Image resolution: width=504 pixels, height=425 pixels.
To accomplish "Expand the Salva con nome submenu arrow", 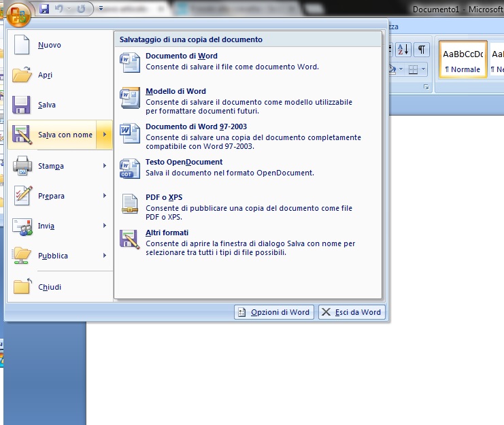I will coord(105,135).
